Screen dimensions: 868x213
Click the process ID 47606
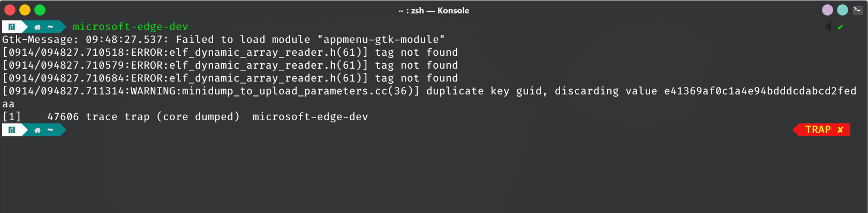click(63, 117)
